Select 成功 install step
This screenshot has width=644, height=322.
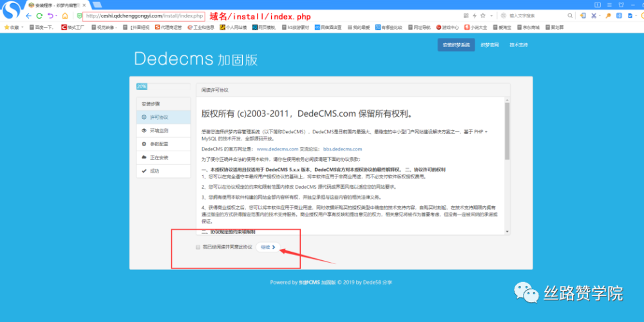(x=164, y=171)
